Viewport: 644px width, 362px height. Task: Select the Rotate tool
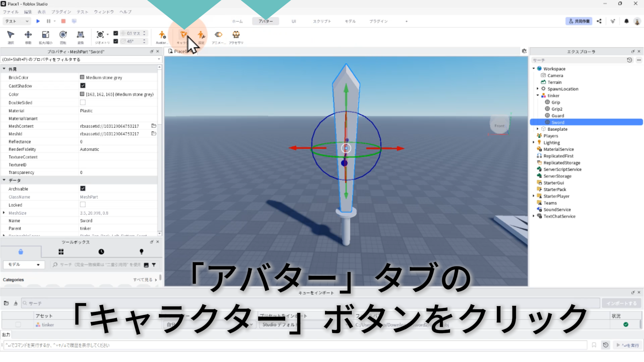coord(63,35)
